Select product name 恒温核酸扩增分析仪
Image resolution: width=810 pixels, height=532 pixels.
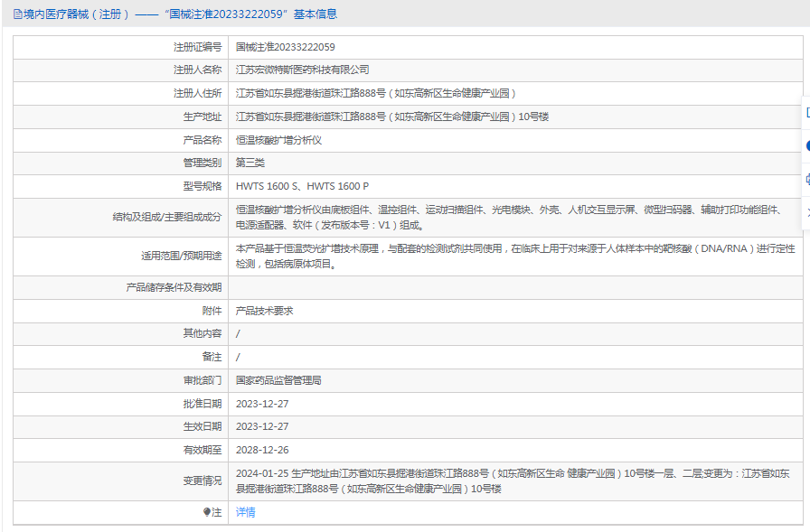(x=278, y=140)
